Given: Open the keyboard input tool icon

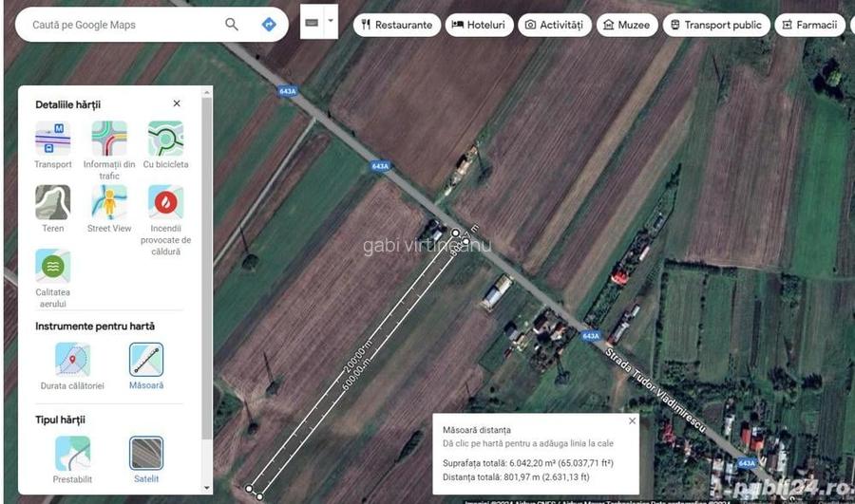Looking at the screenshot, I should (x=312, y=23).
